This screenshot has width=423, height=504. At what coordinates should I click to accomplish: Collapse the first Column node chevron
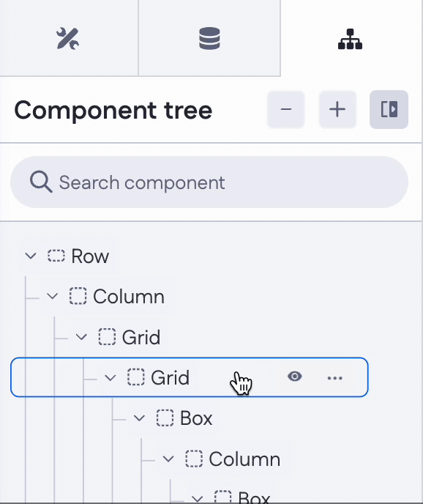[53, 297]
